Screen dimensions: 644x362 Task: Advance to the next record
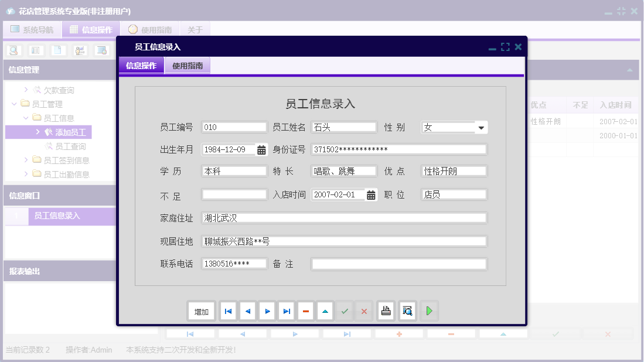click(x=267, y=311)
